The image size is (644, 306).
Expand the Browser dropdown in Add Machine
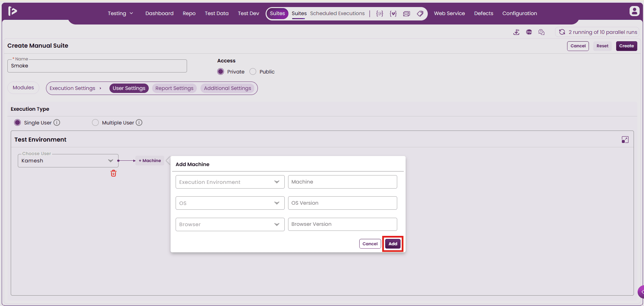[x=230, y=224]
